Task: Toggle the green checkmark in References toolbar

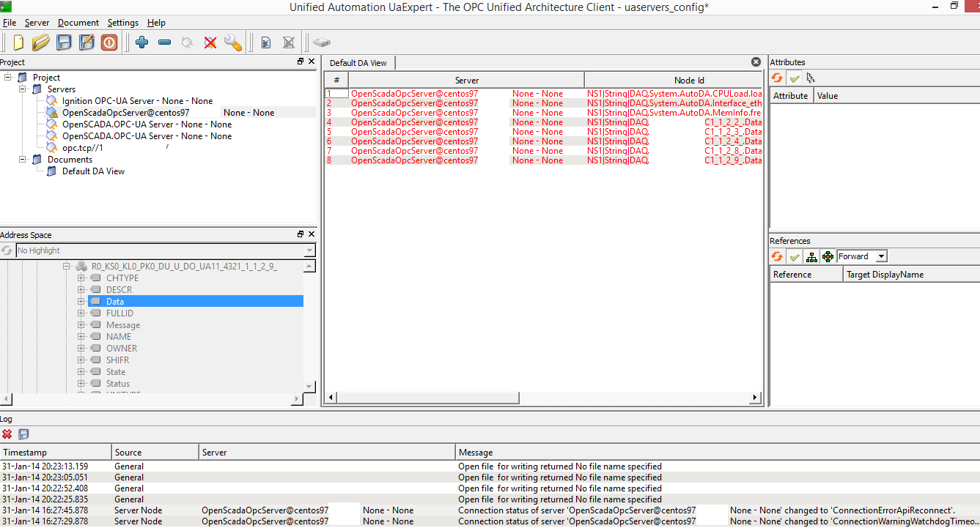Action: point(794,256)
